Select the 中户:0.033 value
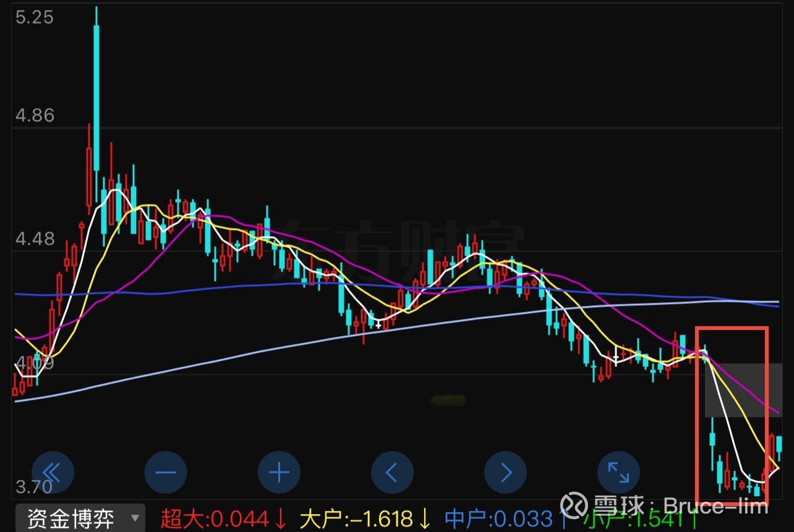 click(505, 519)
